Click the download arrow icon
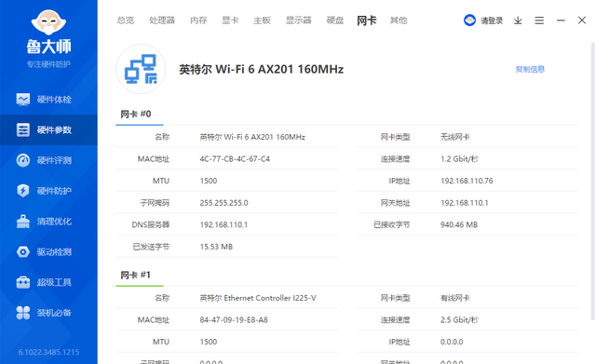This screenshot has width=596, height=364. (518, 20)
